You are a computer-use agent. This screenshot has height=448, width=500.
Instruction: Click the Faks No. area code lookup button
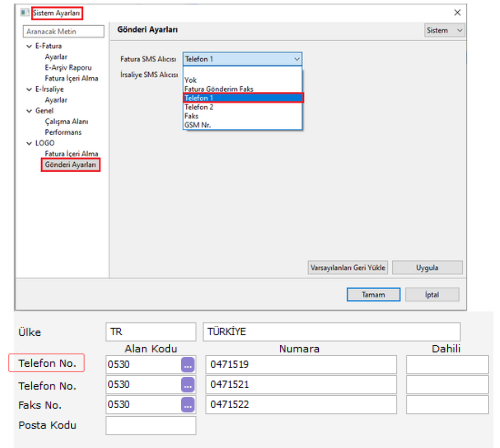[x=188, y=405]
